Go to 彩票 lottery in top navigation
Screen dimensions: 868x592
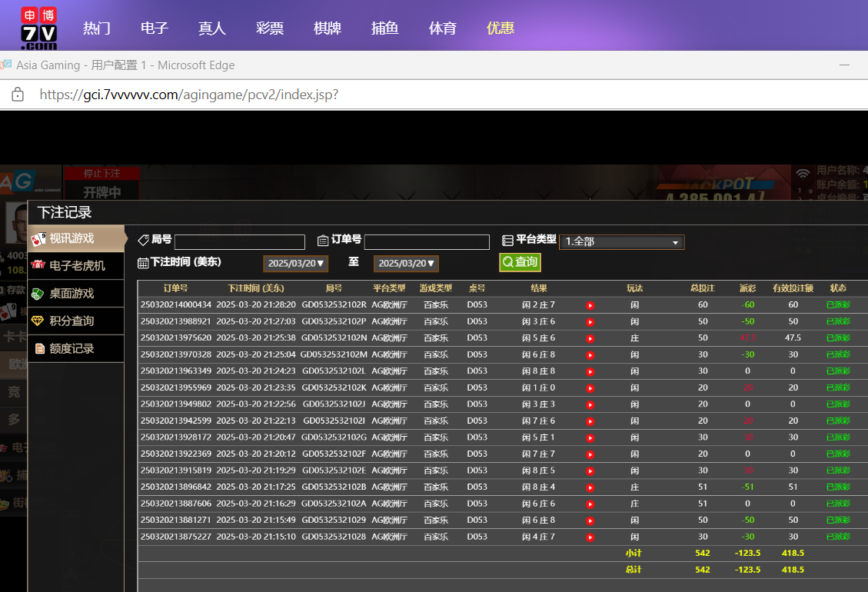pos(269,28)
